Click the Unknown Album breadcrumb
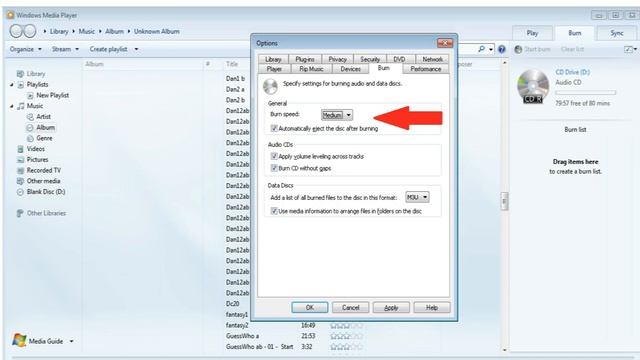The width and height of the screenshot is (640, 360). click(157, 31)
